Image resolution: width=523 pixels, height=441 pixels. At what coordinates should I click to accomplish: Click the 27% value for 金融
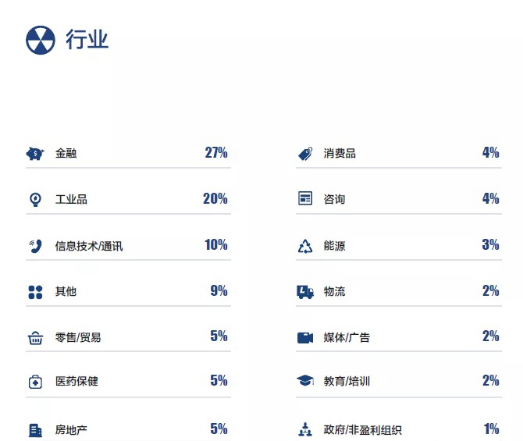[216, 153]
